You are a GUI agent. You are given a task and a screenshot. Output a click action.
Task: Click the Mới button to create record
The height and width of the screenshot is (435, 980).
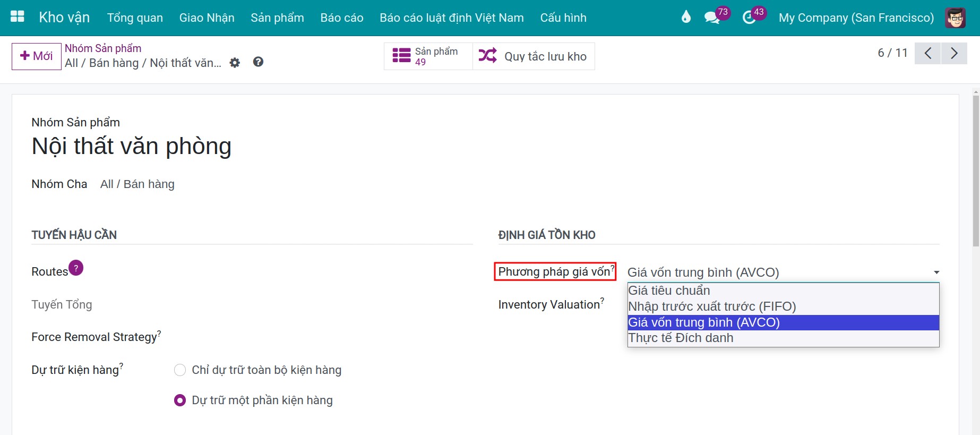point(37,56)
